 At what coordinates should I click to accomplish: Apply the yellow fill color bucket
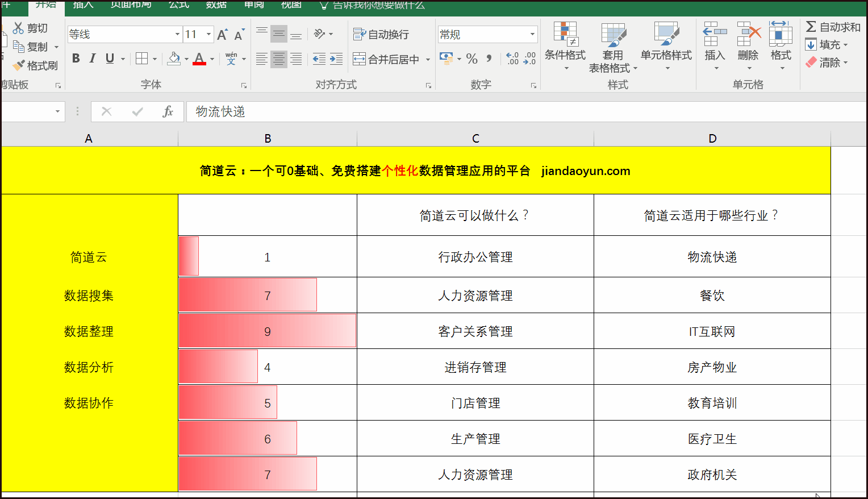click(174, 59)
